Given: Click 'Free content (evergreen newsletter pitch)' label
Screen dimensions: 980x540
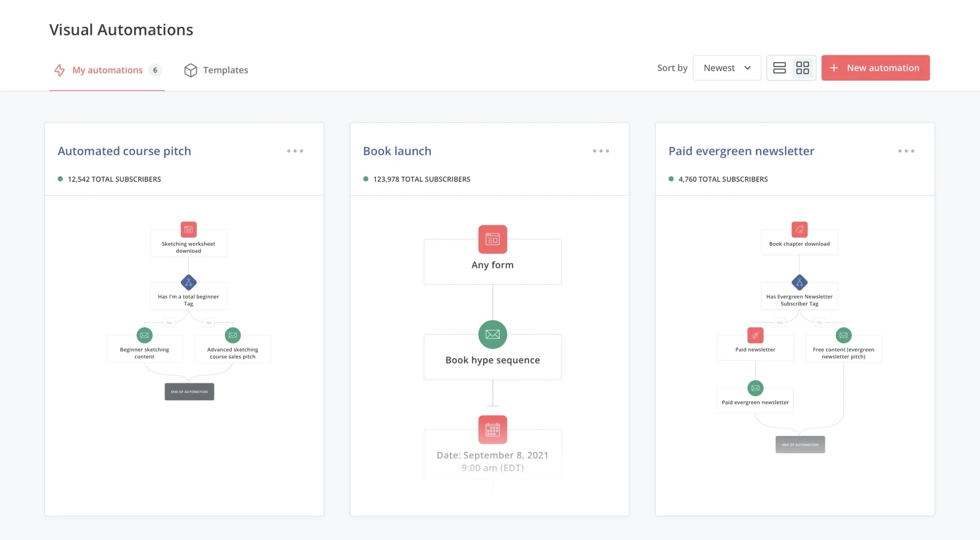Looking at the screenshot, I should 844,353.
